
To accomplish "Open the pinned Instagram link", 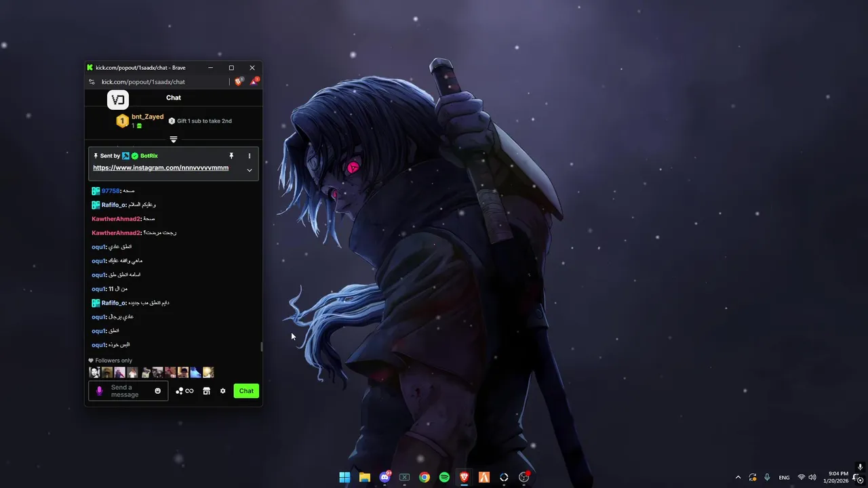I will tap(161, 167).
